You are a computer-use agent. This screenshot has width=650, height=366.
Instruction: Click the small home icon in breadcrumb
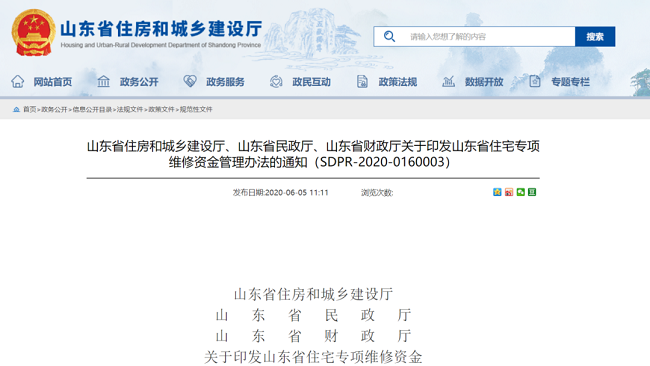coord(16,109)
